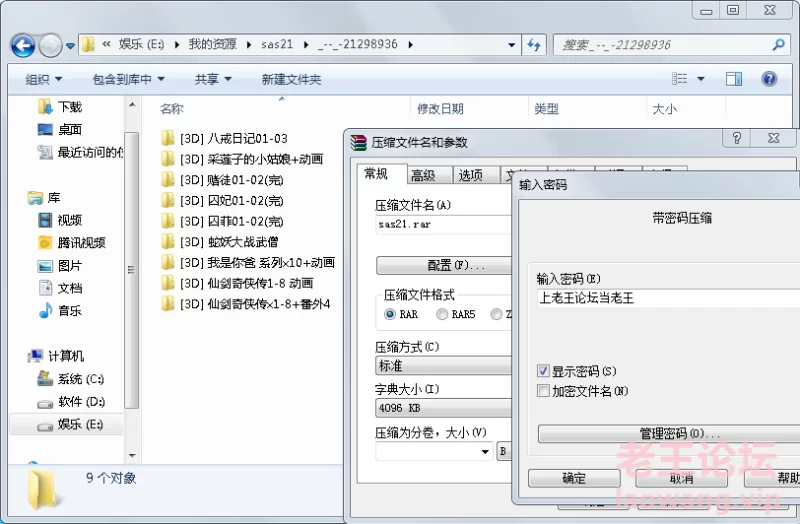Open the 娱乐 (E:) drive

pyautogui.click(x=70, y=425)
